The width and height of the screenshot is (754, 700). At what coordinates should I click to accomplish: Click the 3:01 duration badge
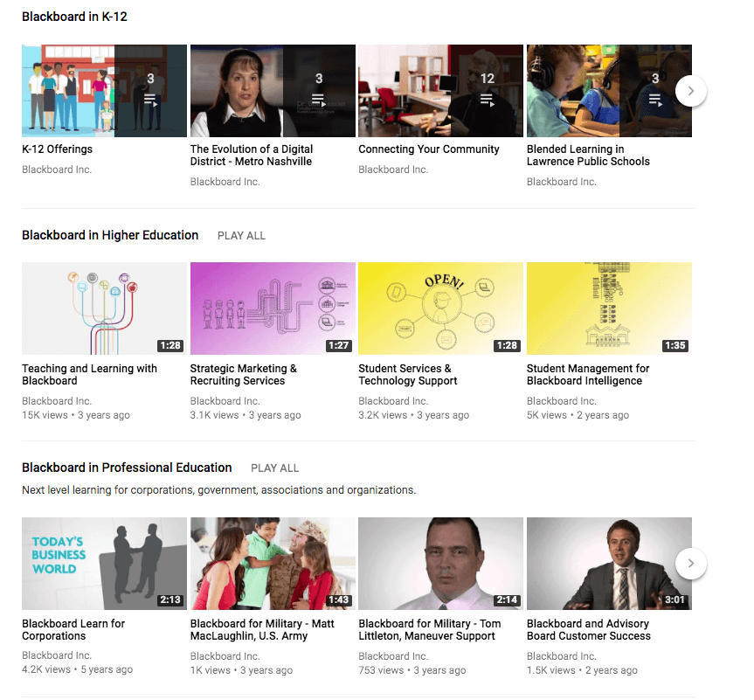point(675,600)
